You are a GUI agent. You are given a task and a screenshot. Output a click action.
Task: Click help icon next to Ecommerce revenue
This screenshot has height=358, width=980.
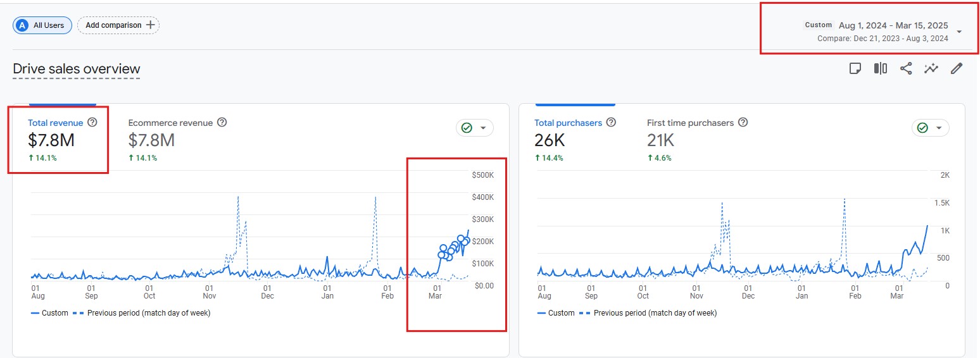222,123
